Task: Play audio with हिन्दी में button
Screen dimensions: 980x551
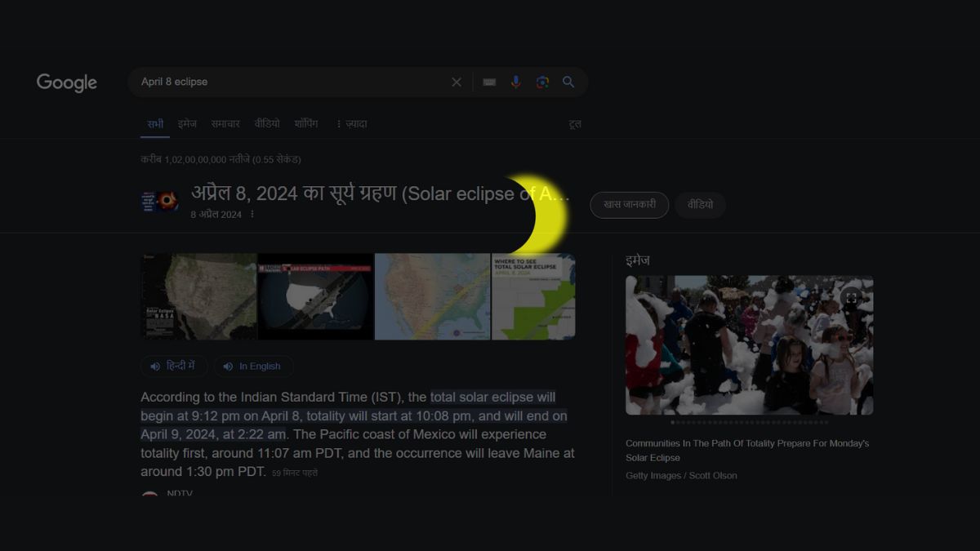Action: point(174,367)
